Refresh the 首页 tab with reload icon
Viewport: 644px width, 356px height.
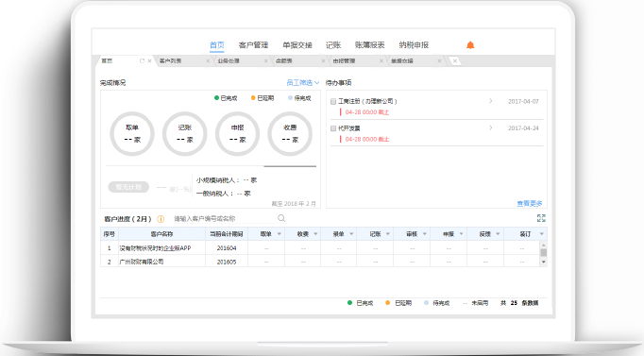coord(142,60)
